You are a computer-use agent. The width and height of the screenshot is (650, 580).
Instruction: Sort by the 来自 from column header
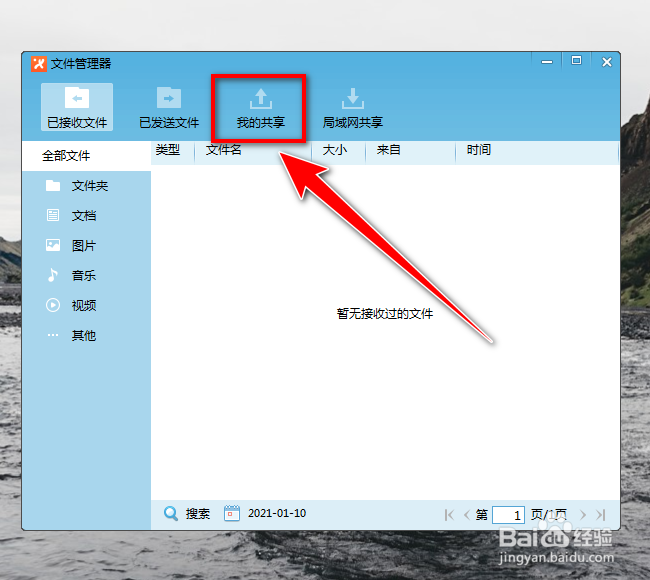click(x=388, y=150)
